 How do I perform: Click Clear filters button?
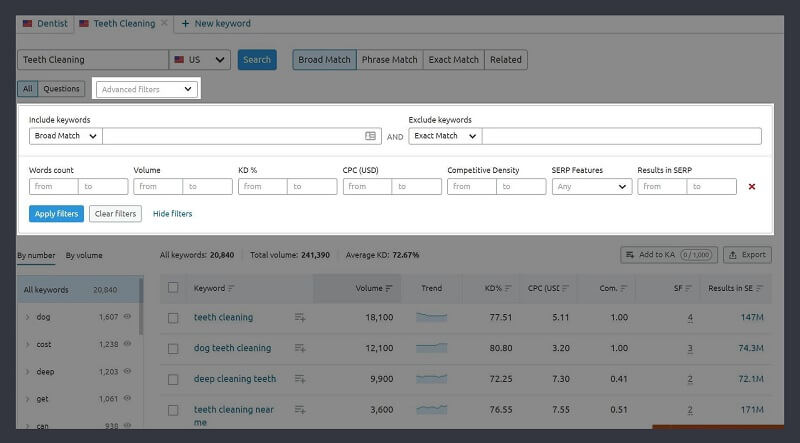[x=115, y=213]
